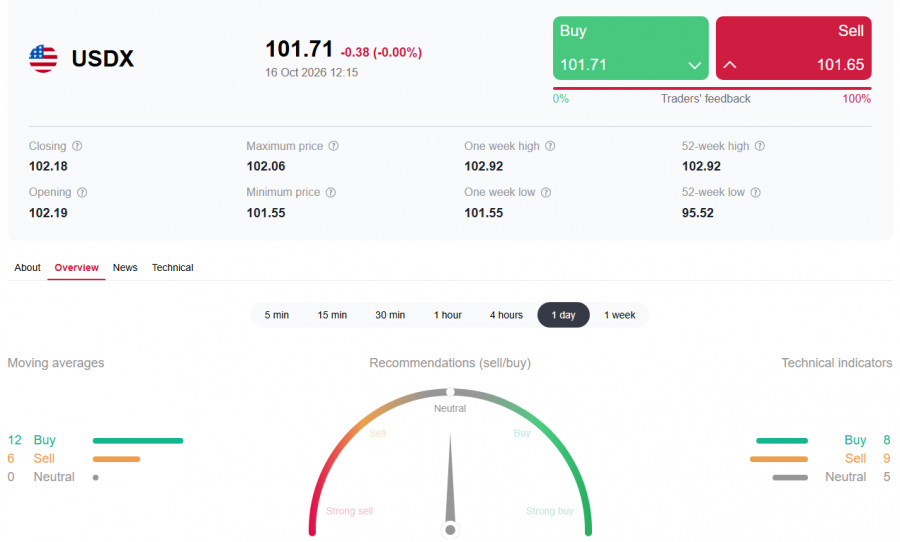Open the Maximum price help tooltip icon
The width and height of the screenshot is (900, 542).
point(333,146)
